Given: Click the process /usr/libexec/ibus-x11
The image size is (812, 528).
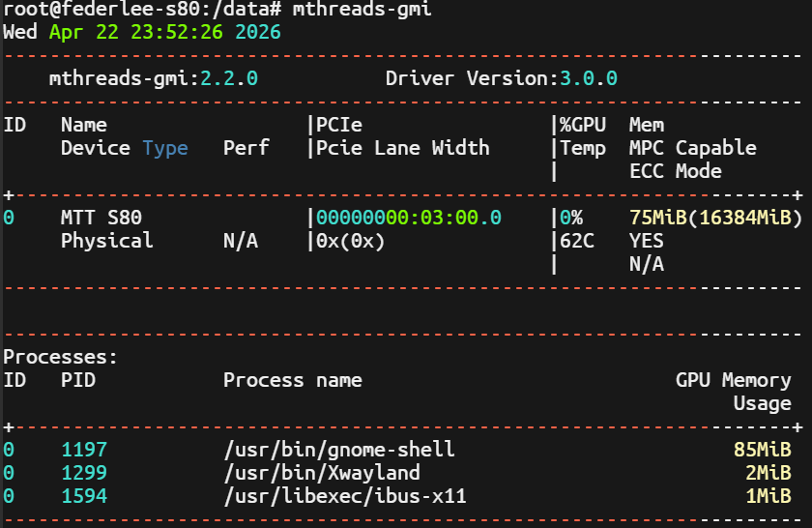Looking at the screenshot, I should point(345,496).
